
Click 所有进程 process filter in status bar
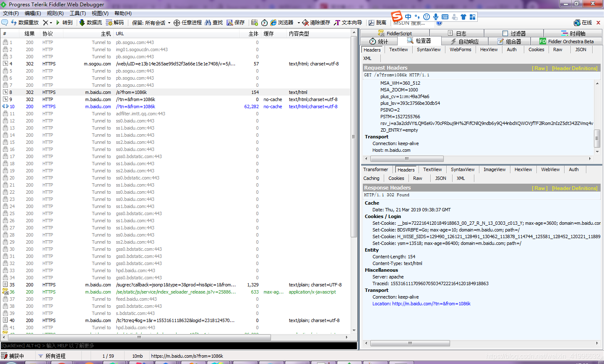point(52,356)
